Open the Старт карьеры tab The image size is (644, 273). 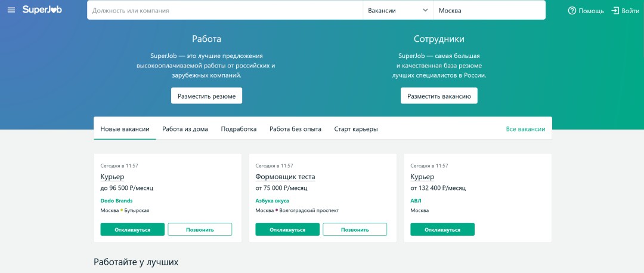(356, 129)
